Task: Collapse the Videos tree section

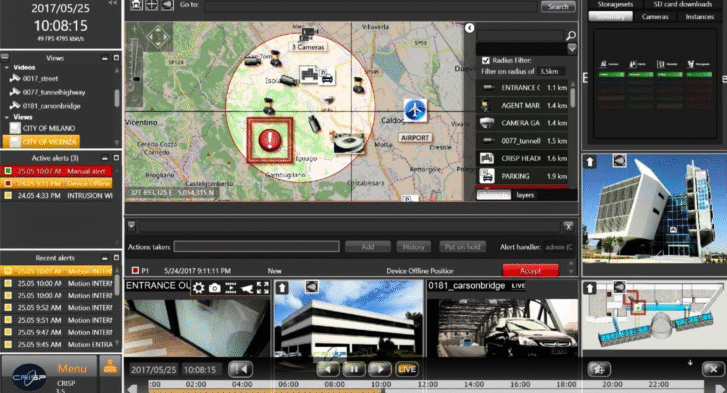Action: [x=7, y=68]
